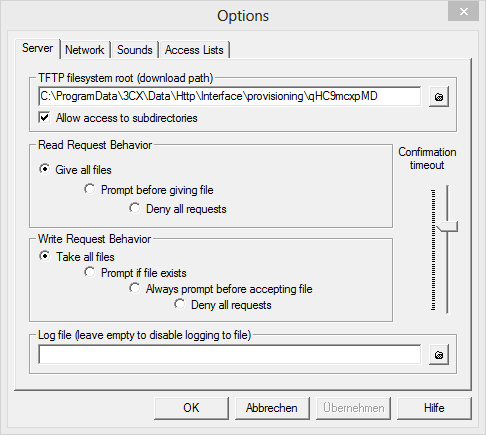Open the Sounds tab
The image size is (486, 435).
pos(135,50)
